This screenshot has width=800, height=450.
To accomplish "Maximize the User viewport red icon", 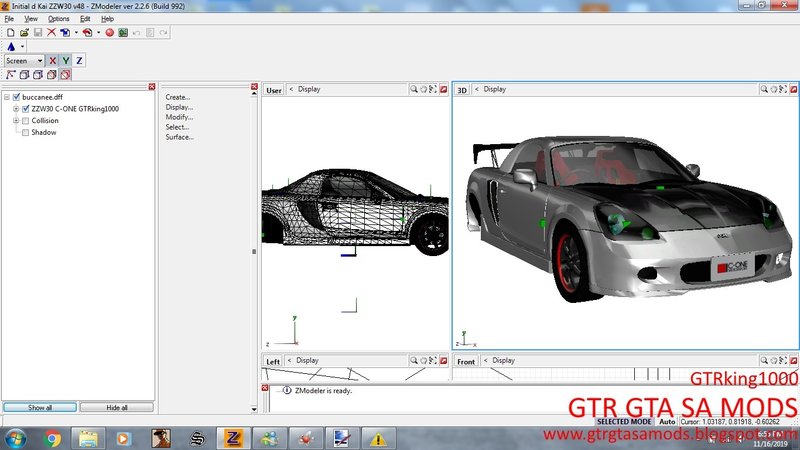I will 443,89.
